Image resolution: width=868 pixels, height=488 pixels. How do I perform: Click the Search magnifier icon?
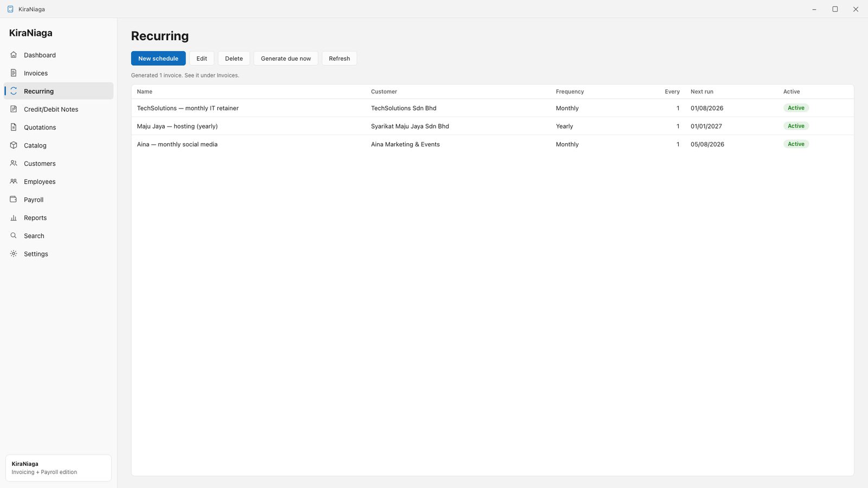tap(14, 235)
